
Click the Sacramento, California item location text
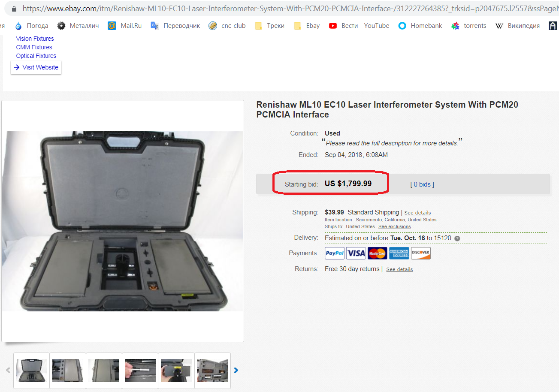point(396,220)
